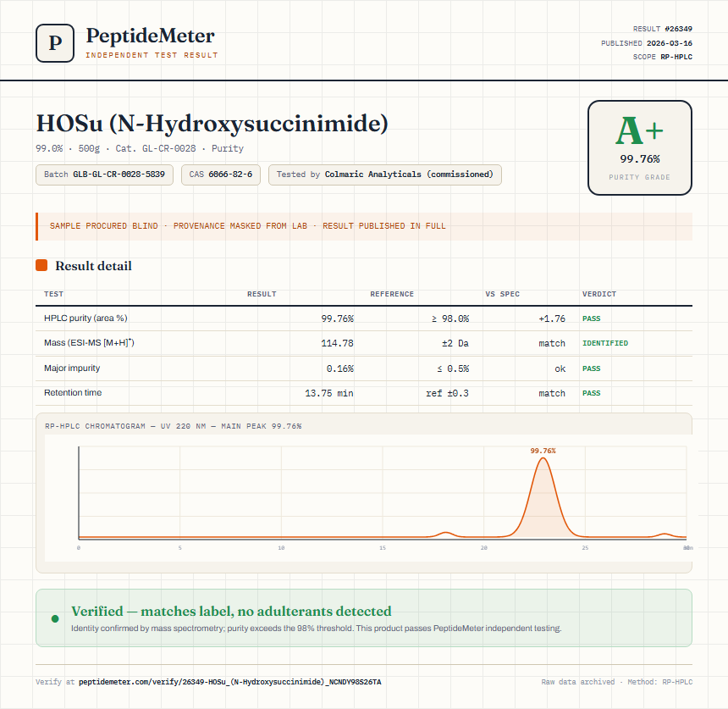
Task: Click the '≥ 98.0%' reference cell
Action: [x=450, y=318]
